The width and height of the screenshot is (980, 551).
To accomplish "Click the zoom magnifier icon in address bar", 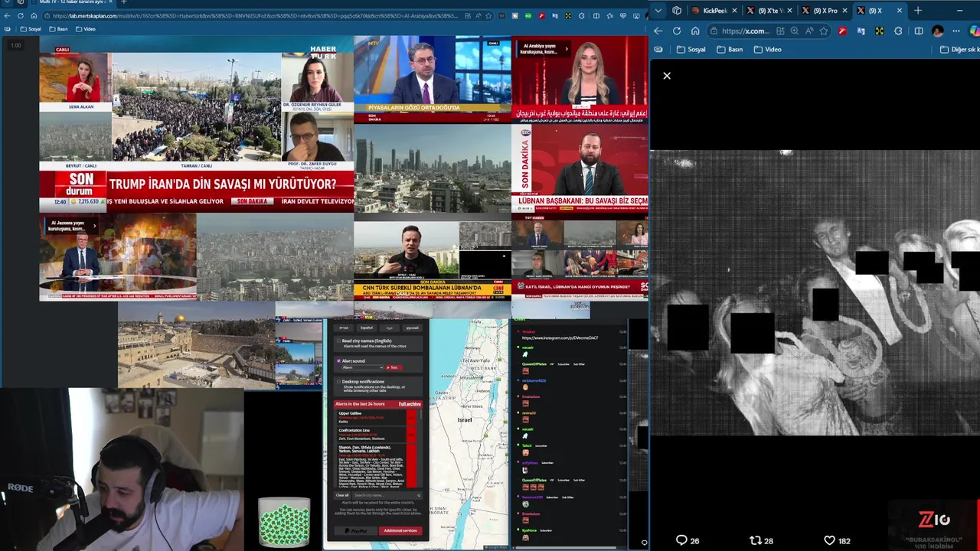I will [x=794, y=31].
